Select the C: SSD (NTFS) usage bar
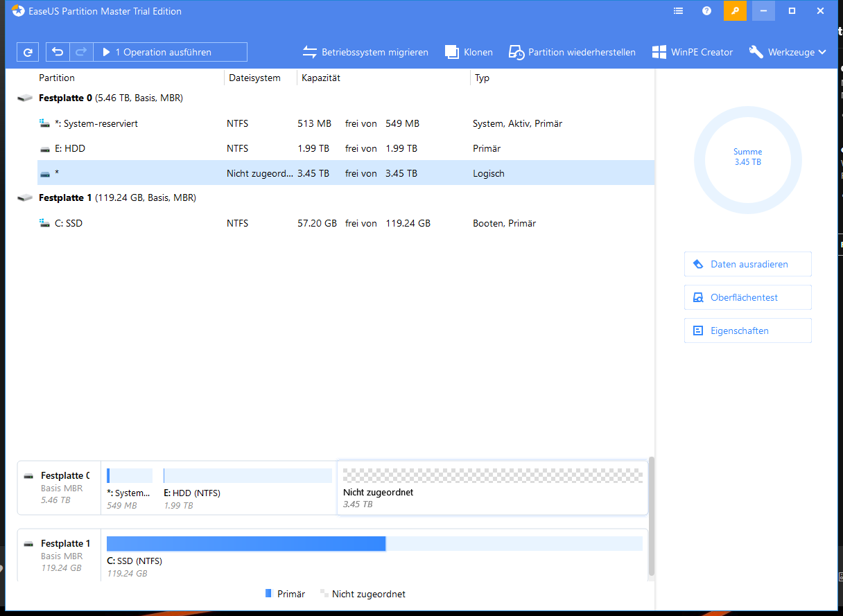The image size is (843, 616). [x=374, y=544]
